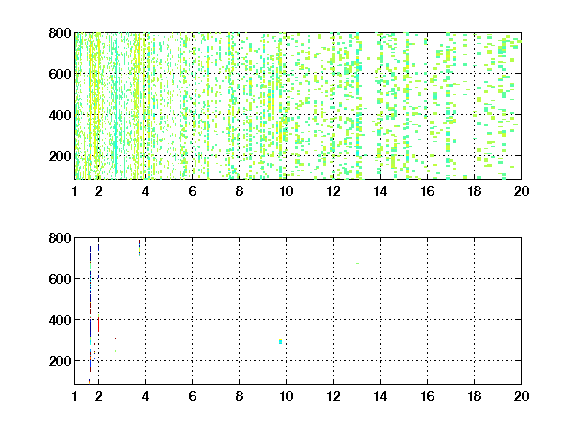Click the y-axis label 600 of the upper plot
Viewport: 576px width, 432px height.
60,74
